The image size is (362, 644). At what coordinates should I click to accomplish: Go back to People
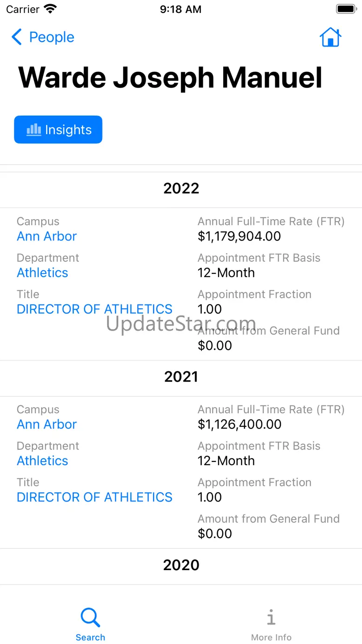(x=43, y=37)
